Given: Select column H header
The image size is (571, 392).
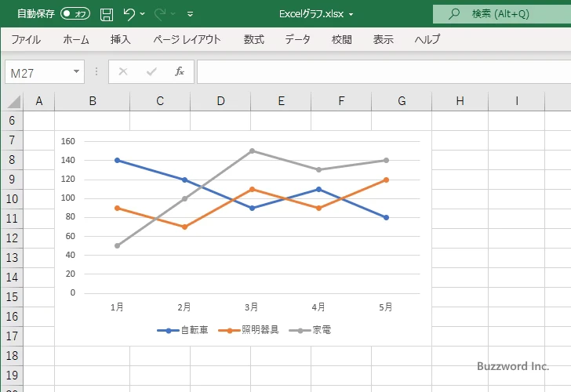Looking at the screenshot, I should pos(460,101).
